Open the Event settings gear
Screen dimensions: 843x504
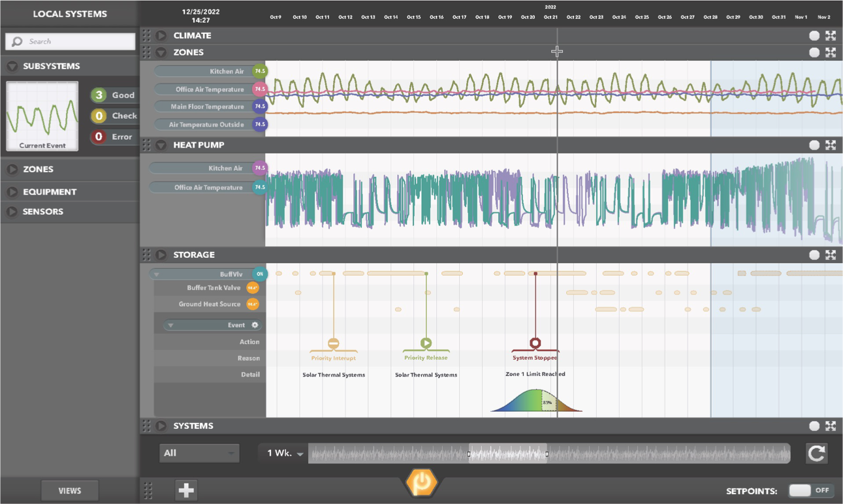[x=255, y=325]
